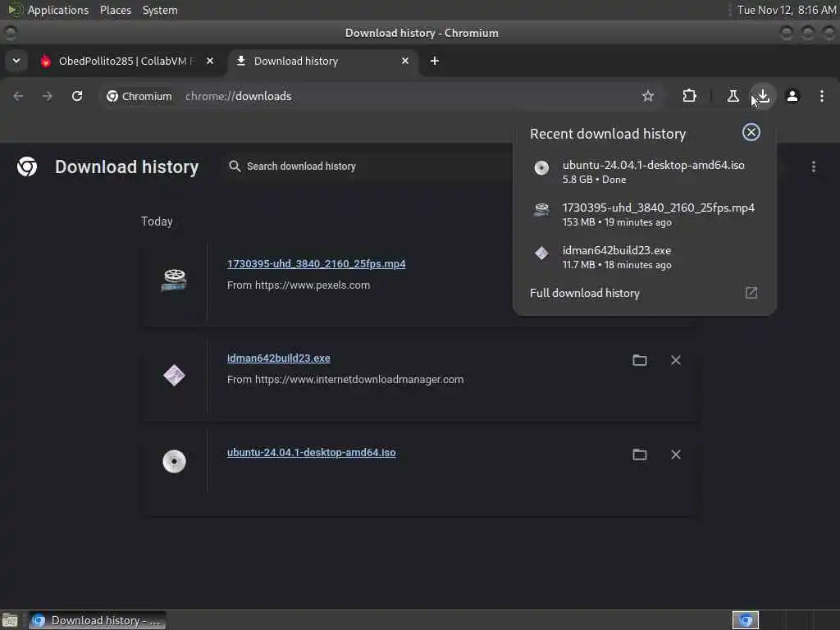840x630 pixels.
Task: Select the Download history tab
Action: pos(323,61)
